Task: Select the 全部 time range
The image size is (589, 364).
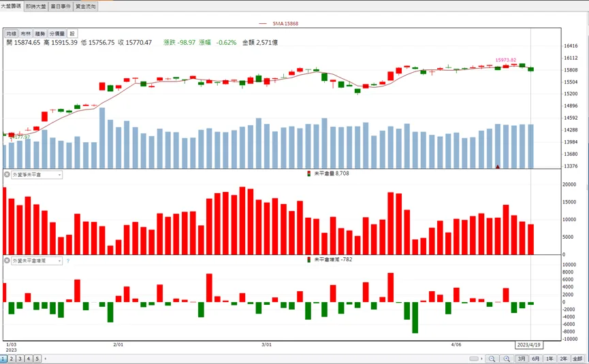Action: [x=577, y=359]
